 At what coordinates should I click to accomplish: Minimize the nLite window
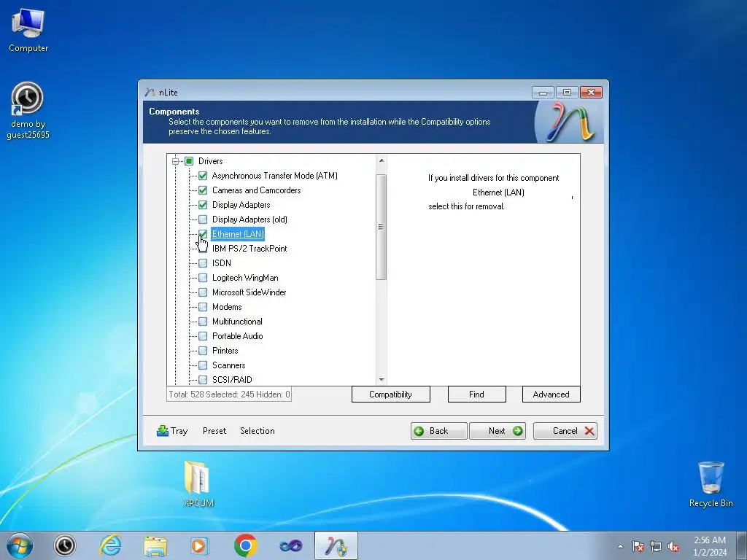tap(543, 93)
